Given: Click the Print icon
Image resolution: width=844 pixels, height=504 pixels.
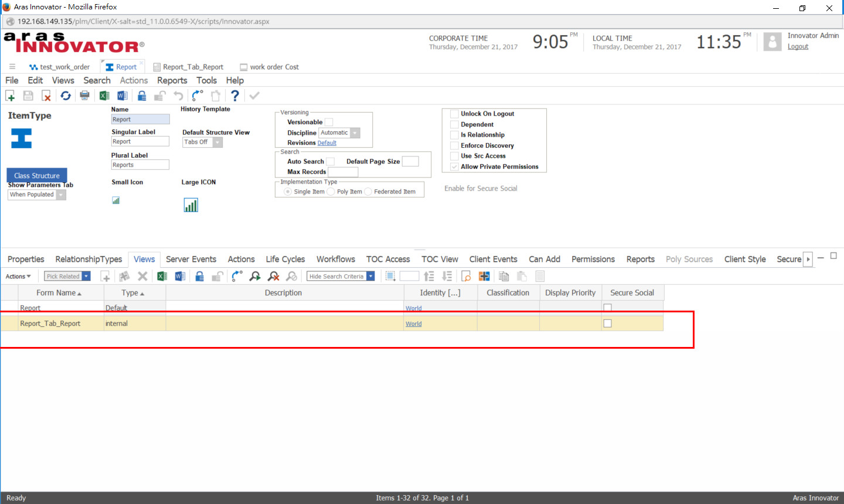Looking at the screenshot, I should (84, 96).
